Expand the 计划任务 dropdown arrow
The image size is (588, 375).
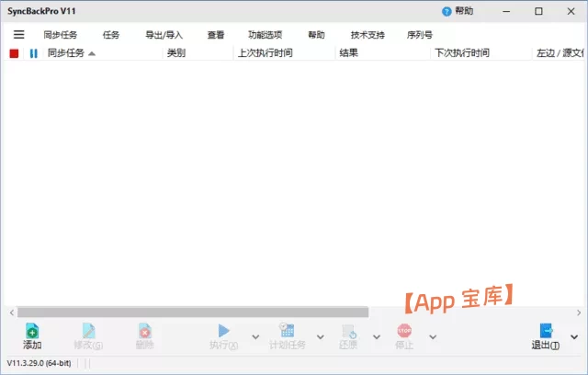pyautogui.click(x=321, y=336)
